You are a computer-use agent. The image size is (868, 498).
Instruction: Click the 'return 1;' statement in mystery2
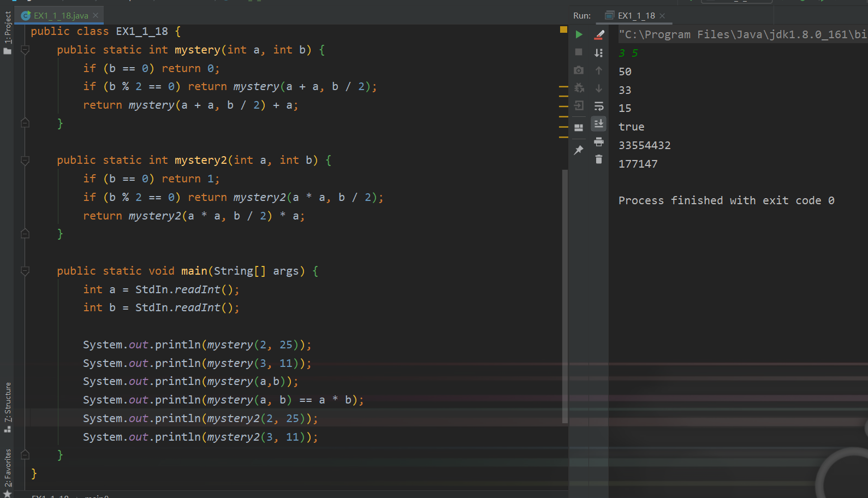point(191,179)
